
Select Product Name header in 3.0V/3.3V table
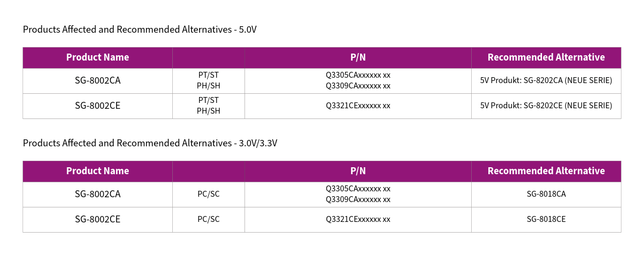[x=98, y=171]
